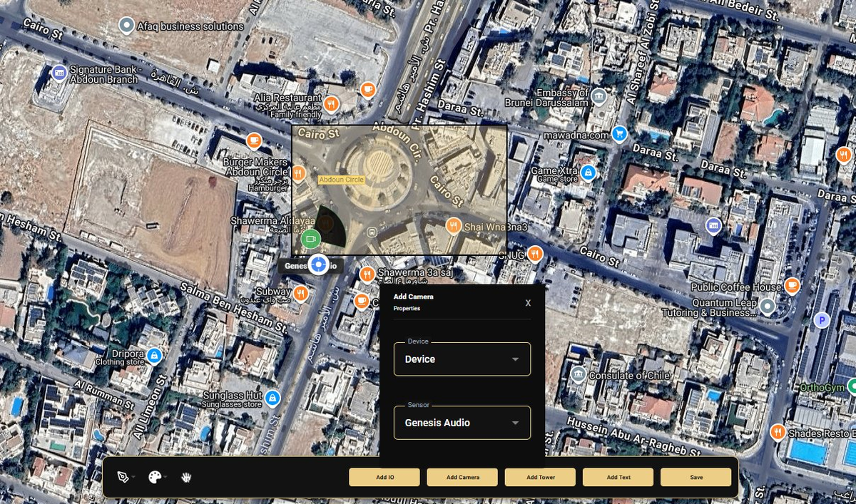Image resolution: width=856 pixels, height=504 pixels.
Task: Click the green camera marker
Action: click(x=310, y=239)
